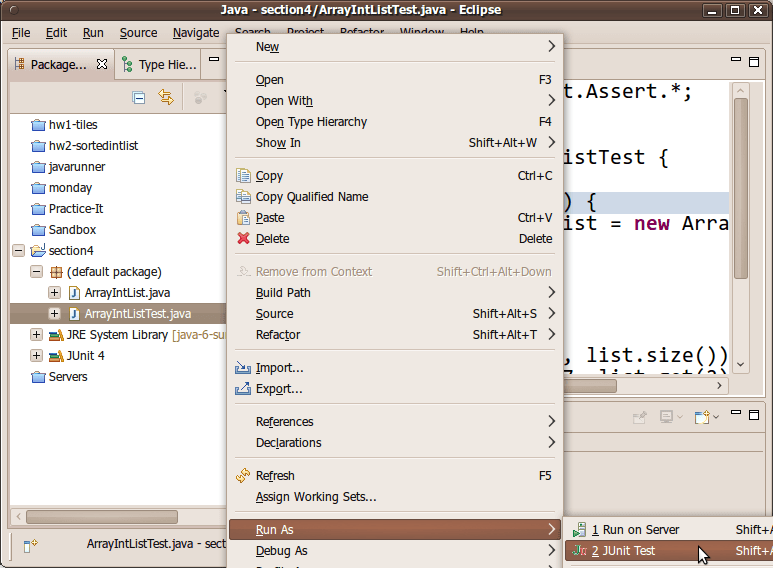Choose 2 JUnit Test
The width and height of the screenshot is (773, 568).
(668, 550)
